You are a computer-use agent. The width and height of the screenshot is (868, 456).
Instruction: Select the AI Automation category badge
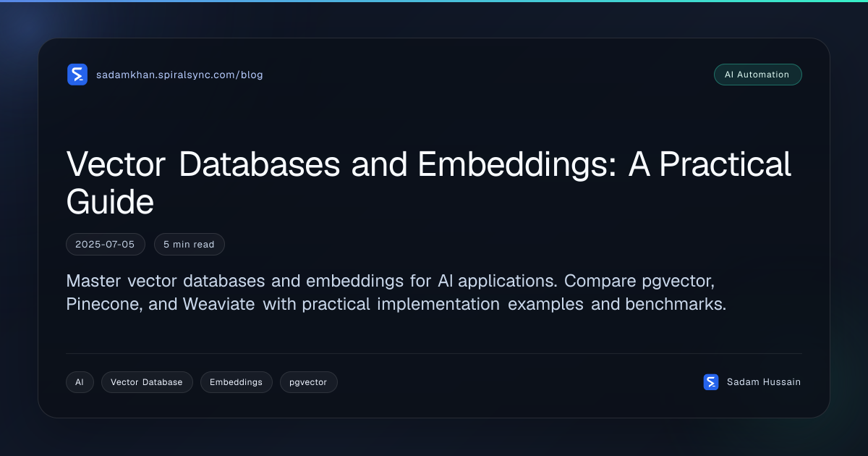click(x=757, y=75)
